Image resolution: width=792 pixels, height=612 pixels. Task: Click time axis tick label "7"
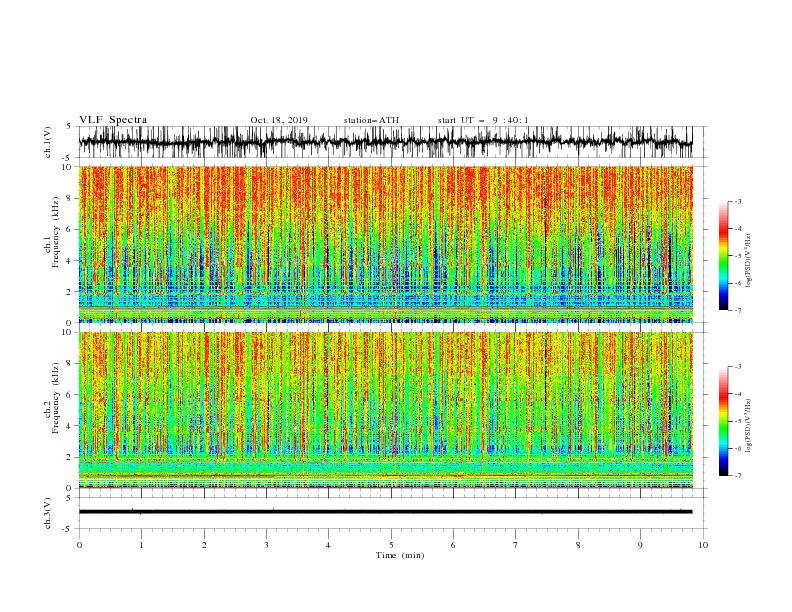pyautogui.click(x=516, y=545)
